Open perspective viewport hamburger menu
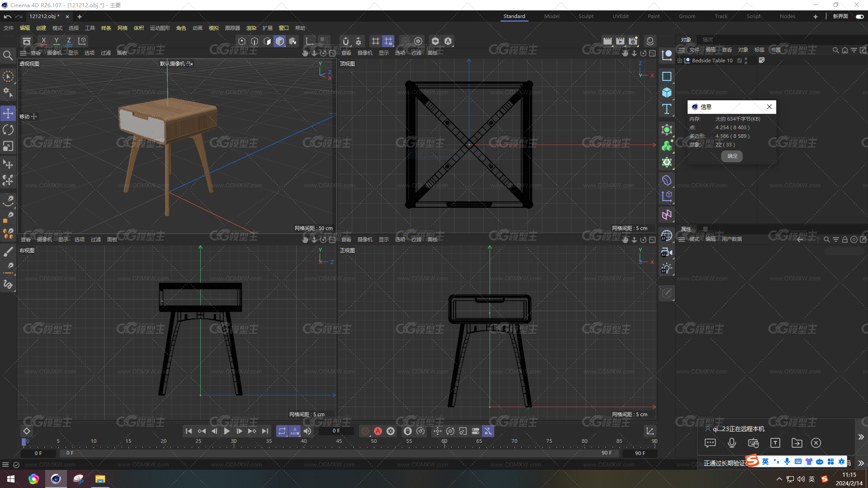 tap(23, 53)
